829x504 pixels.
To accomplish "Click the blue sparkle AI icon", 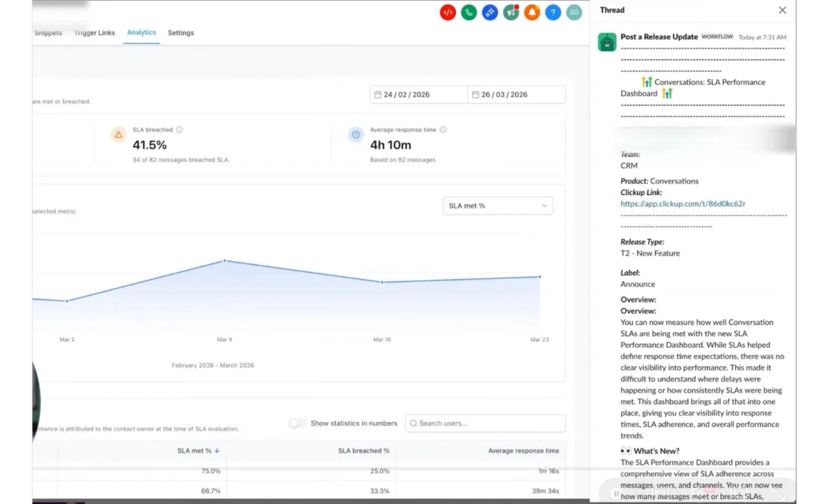I will pyautogui.click(x=490, y=12).
